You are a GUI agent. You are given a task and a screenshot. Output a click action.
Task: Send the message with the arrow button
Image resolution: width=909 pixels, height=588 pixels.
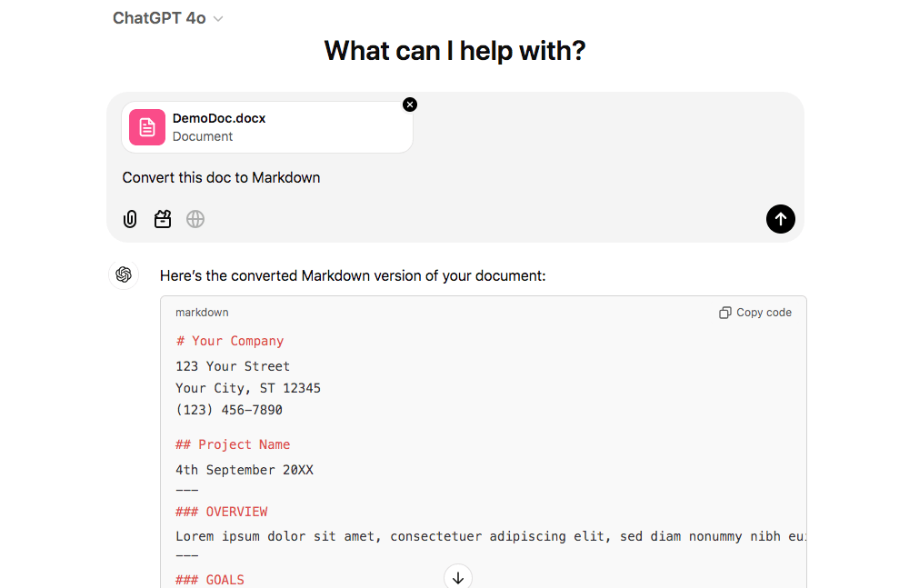click(780, 219)
